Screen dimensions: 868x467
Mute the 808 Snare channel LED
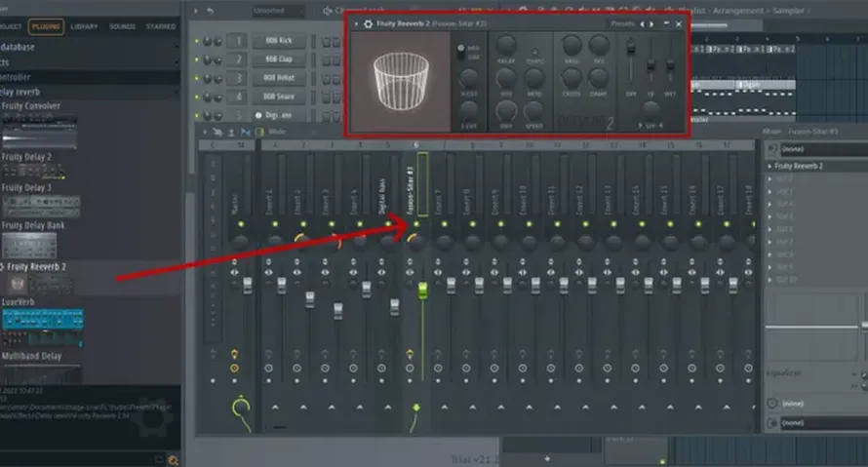pyautogui.click(x=196, y=97)
